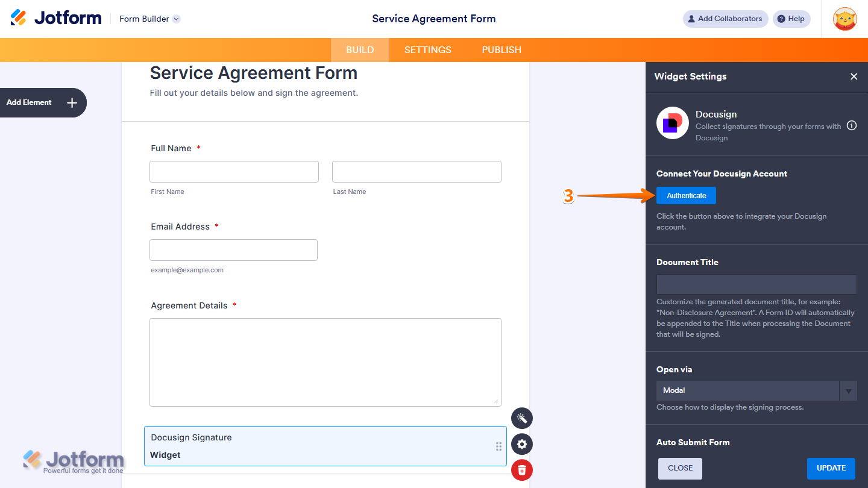Open the user avatar in top right
The image size is (868, 488).
pyautogui.click(x=845, y=19)
